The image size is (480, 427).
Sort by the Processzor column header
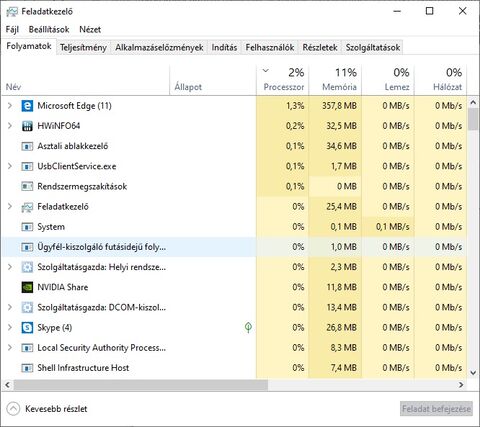283,80
